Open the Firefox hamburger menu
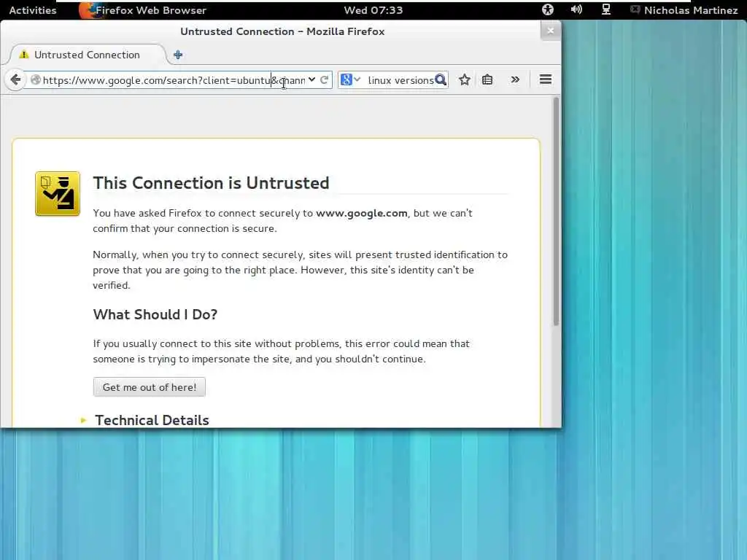Viewport: 747px width, 560px height. [x=546, y=79]
